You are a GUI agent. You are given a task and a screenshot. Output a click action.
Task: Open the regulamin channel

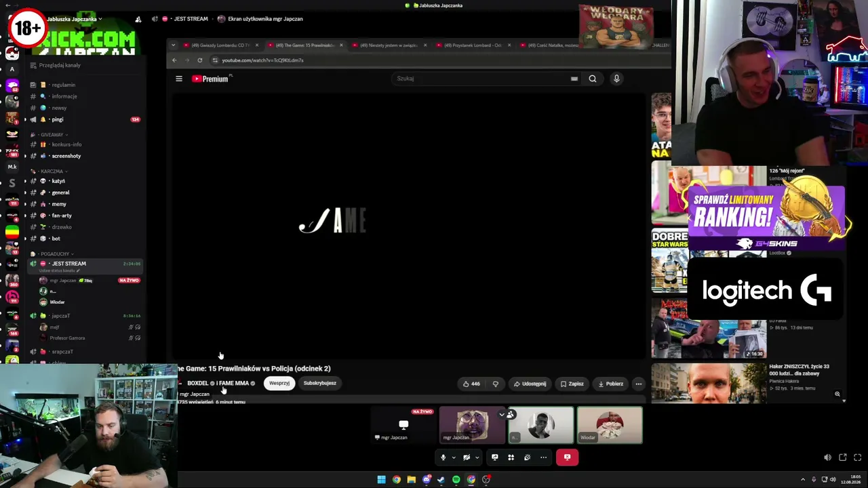[x=63, y=85]
